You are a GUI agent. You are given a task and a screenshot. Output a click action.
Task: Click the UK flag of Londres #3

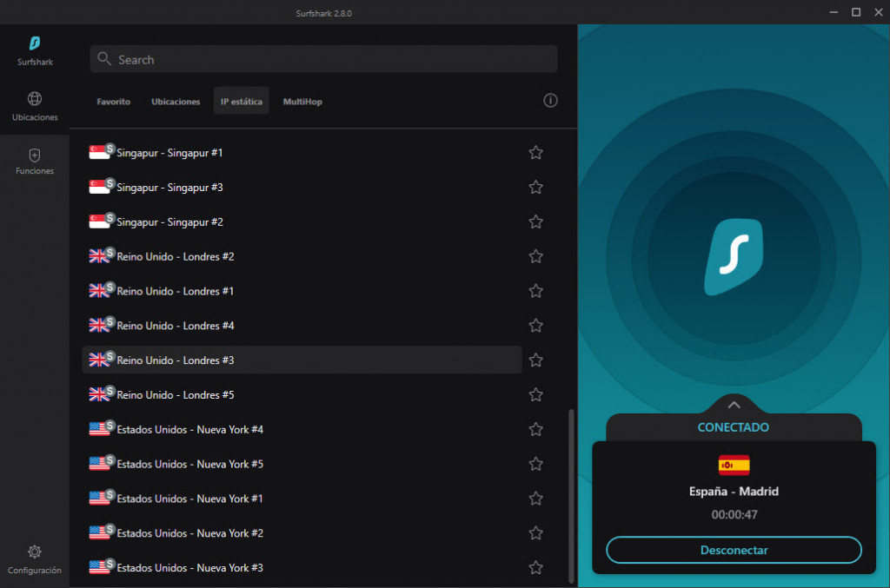99,360
